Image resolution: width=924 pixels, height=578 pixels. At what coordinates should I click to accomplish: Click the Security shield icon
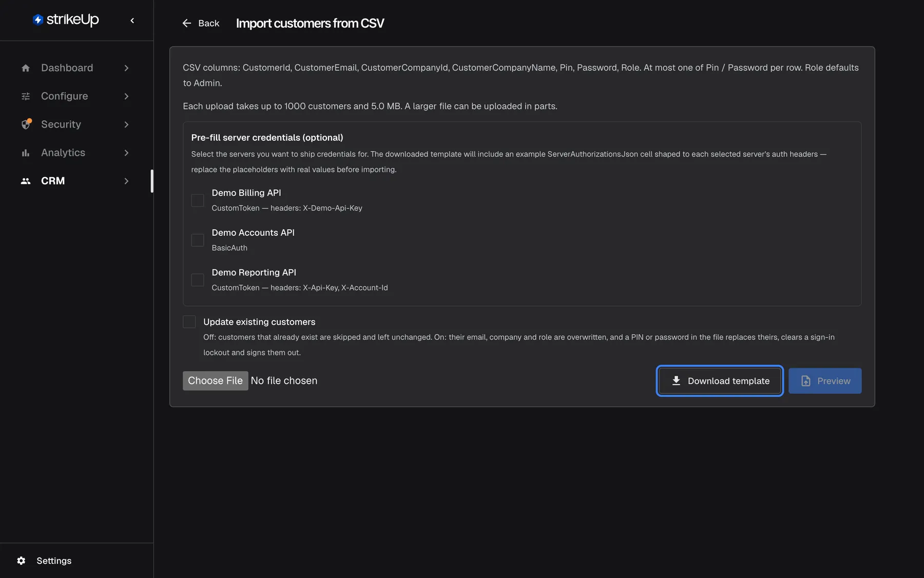click(26, 124)
